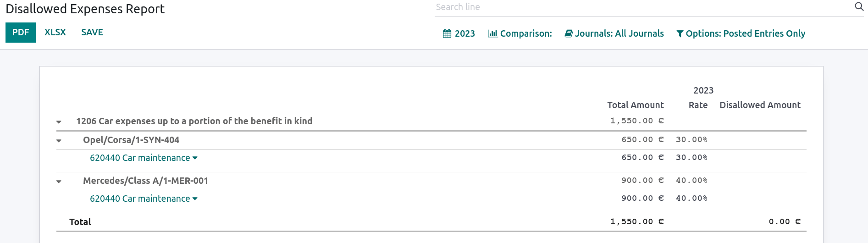This screenshot has width=868, height=243.
Task: Open 620440 Car maintenance under Mercedes
Action: click(x=140, y=199)
